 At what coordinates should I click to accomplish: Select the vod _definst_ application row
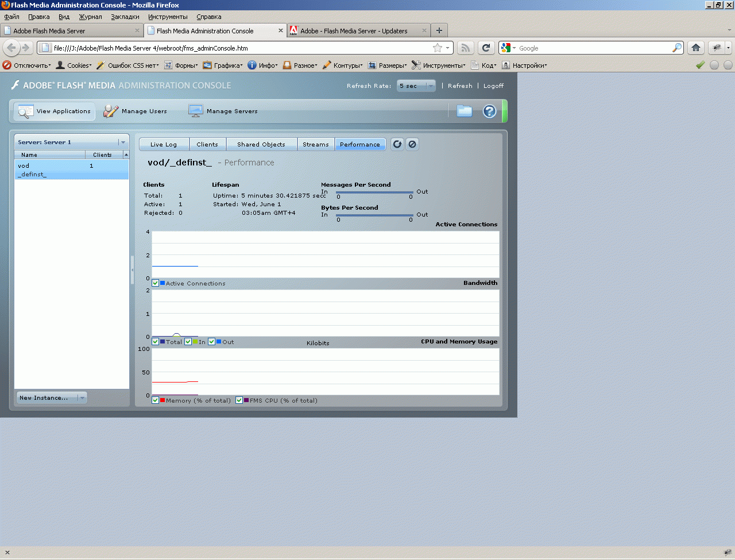tap(72, 169)
